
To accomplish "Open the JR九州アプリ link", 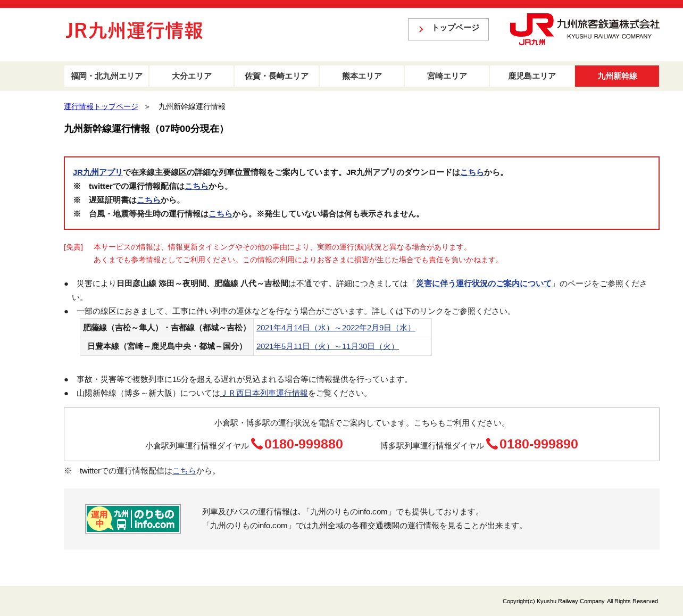I will pos(98,172).
